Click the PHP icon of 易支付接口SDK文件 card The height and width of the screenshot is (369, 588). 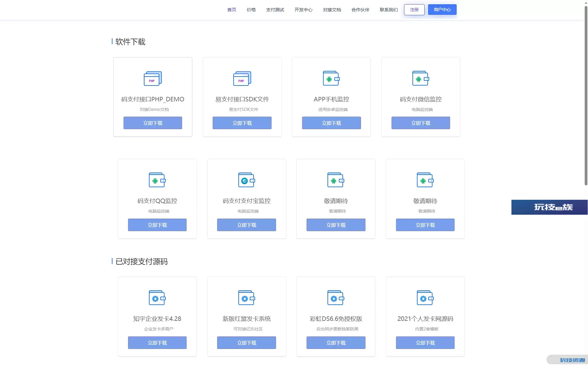tap(242, 78)
